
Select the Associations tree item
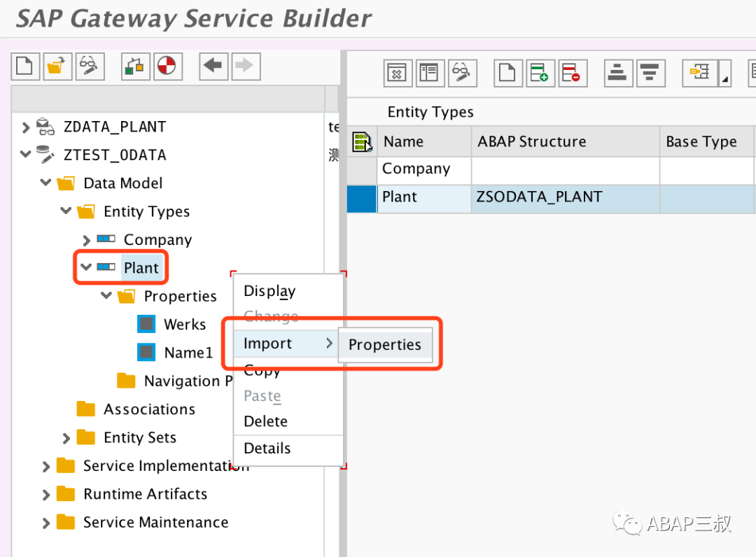[150, 409]
